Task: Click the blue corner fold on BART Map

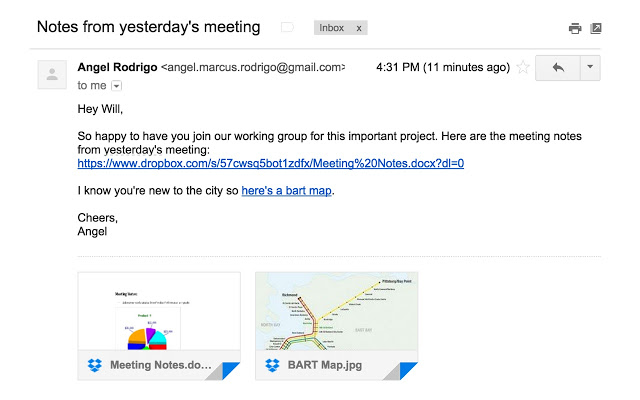Action: pyautogui.click(x=409, y=371)
